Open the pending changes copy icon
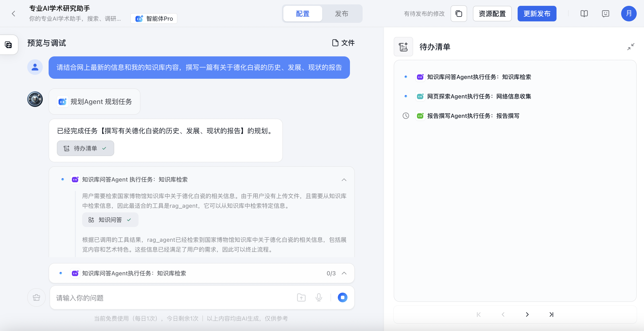The height and width of the screenshot is (331, 644). 459,14
